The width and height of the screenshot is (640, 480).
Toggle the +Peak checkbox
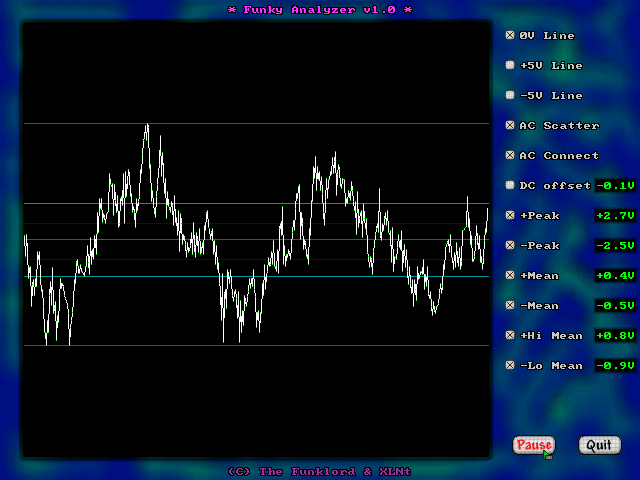(510, 216)
